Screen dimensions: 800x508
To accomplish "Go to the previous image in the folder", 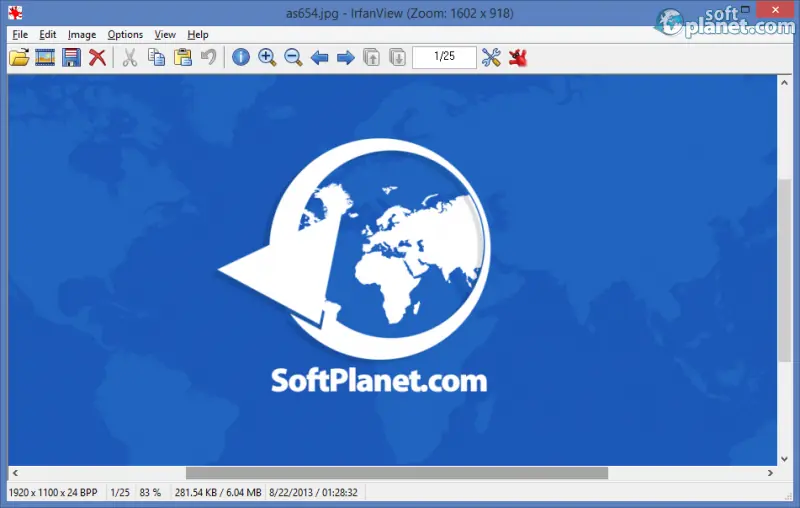I will coord(319,58).
